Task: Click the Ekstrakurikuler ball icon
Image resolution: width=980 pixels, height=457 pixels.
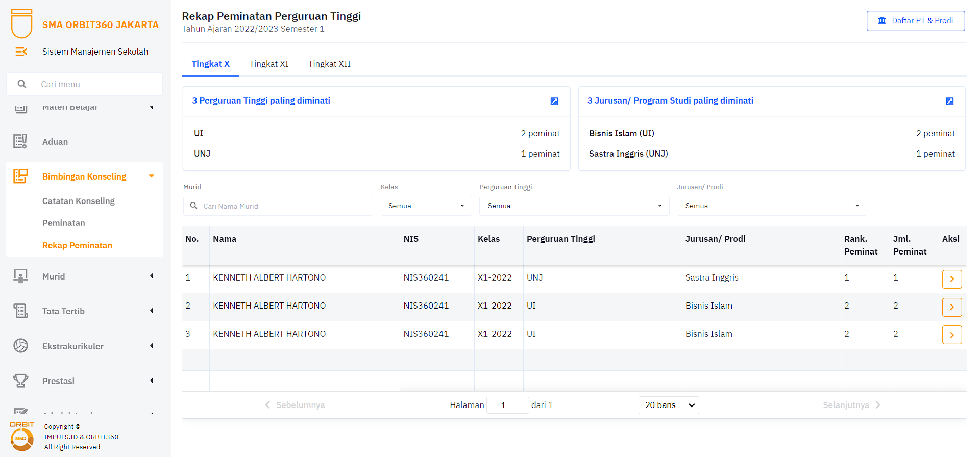Action: point(20,346)
